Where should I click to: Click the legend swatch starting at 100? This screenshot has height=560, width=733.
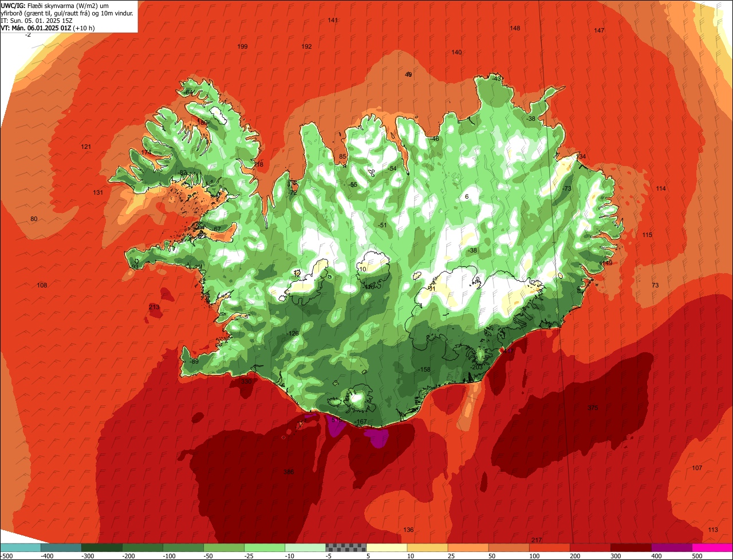click(549, 547)
